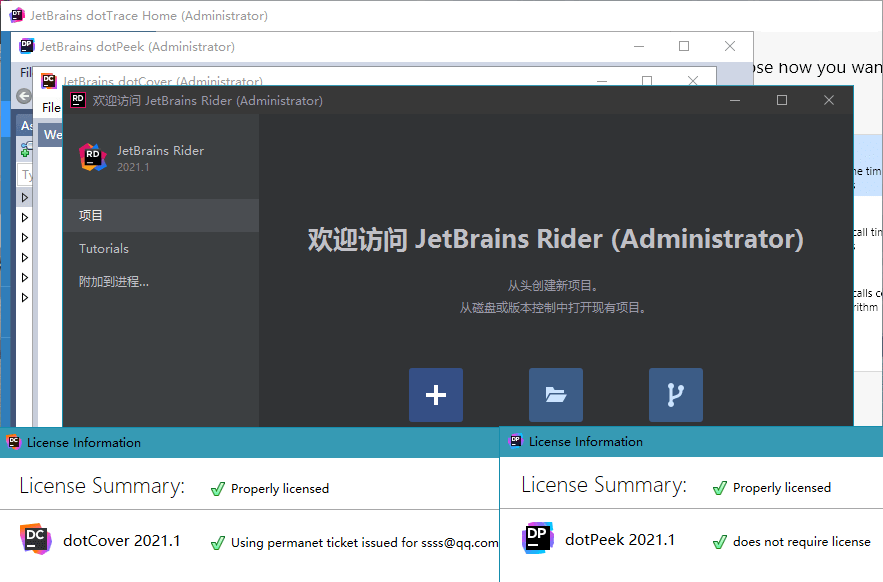Expand the sixth tree node in dotPeek explorer

[25, 297]
